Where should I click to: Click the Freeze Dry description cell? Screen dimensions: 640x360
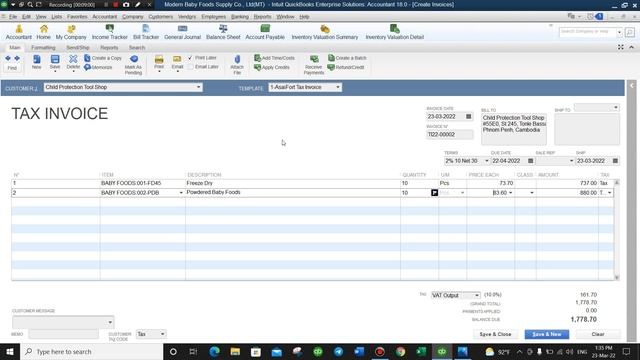pos(293,183)
